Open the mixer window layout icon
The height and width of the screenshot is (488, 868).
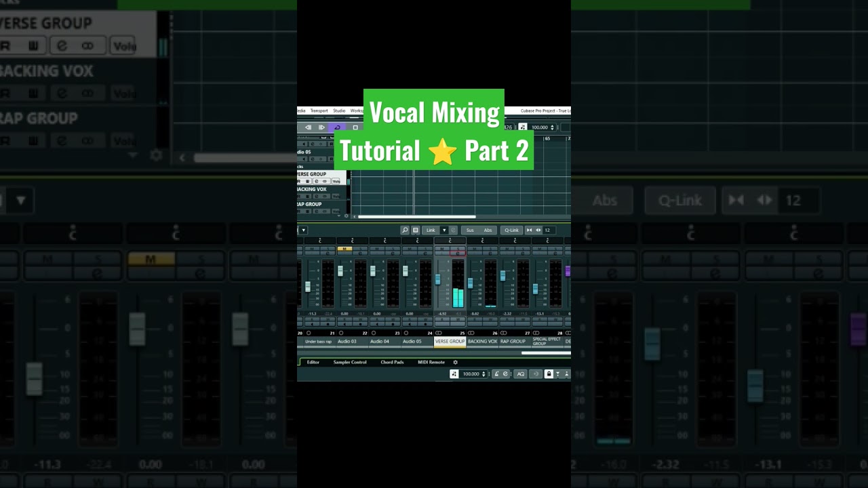pyautogui.click(x=416, y=230)
